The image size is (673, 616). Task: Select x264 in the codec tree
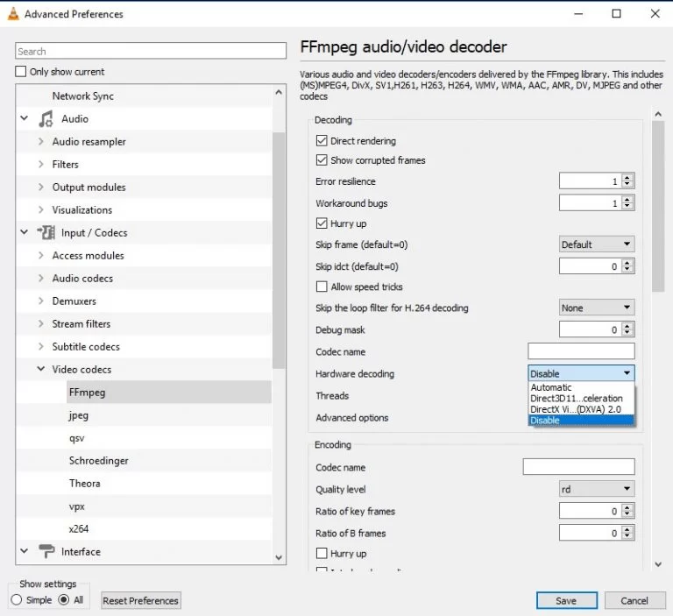coord(79,529)
